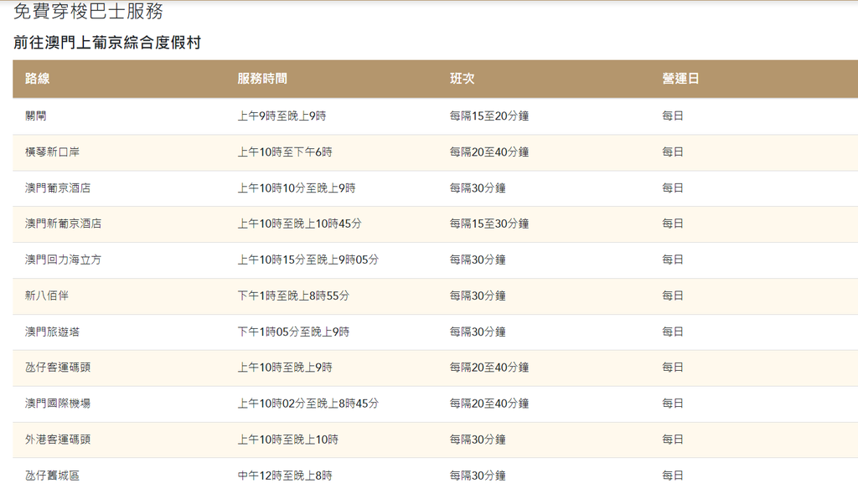Click 氹仔客運碼頭 frequency 每隔20至40分鐘
This screenshot has width=858, height=504.
[x=489, y=368]
